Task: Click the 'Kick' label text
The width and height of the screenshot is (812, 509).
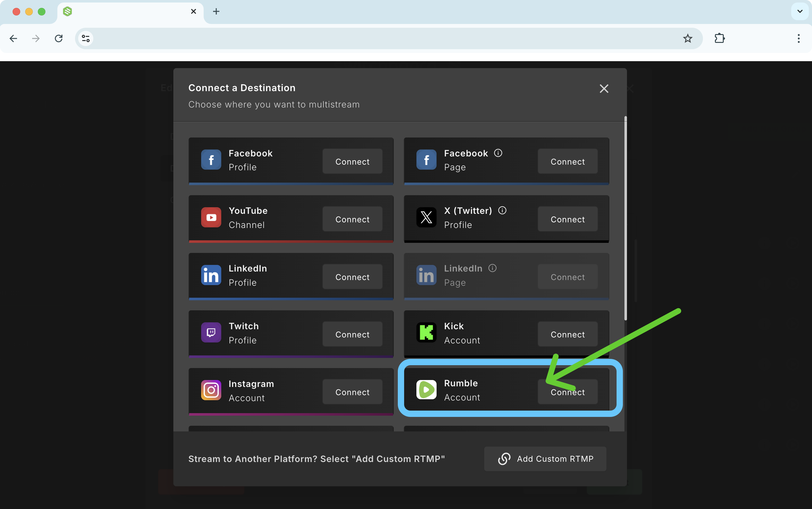Action: 454,326
